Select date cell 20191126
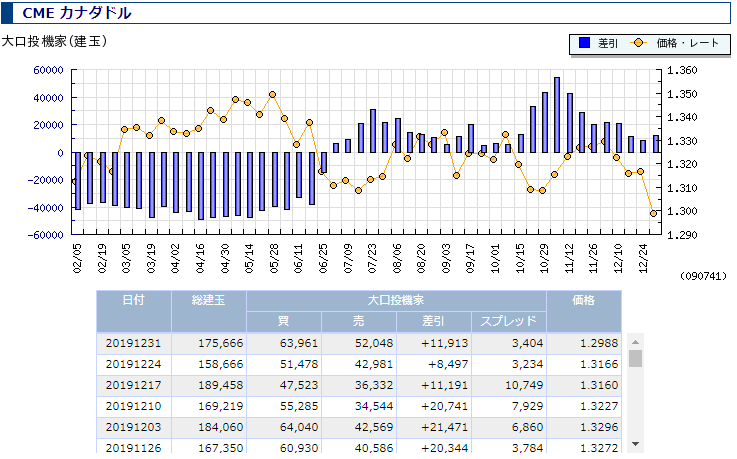 133,448
